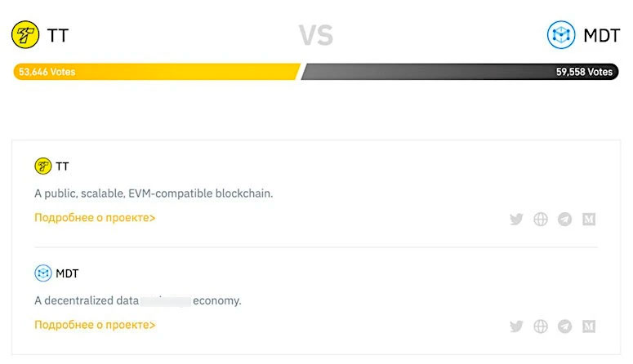This screenshot has width=633, height=364.
Task: Open MDT project's Twitter page
Action: [516, 326]
